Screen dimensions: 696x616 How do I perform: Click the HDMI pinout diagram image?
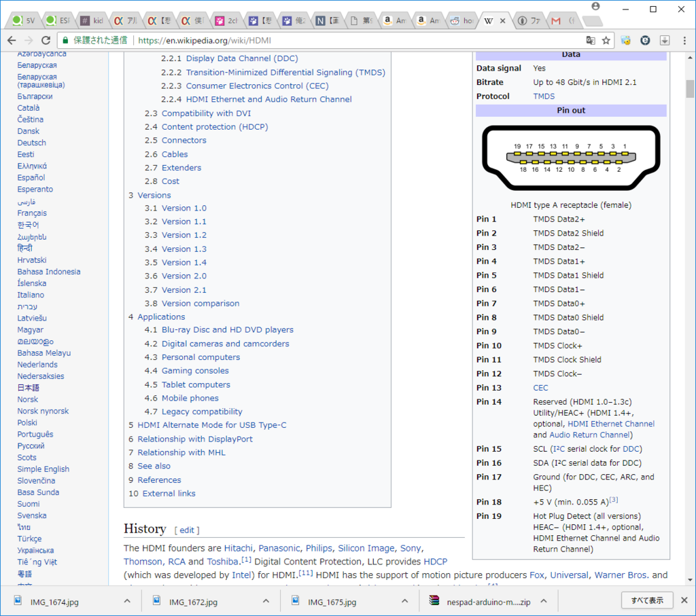coord(571,158)
